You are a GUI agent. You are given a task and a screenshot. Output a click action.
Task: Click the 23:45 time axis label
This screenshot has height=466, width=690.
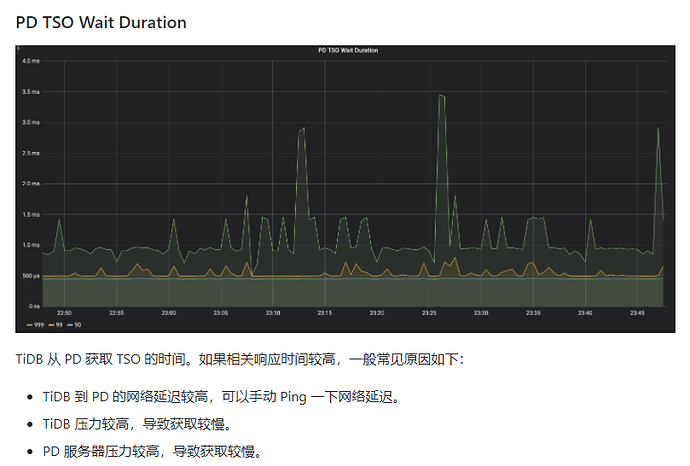coord(637,313)
